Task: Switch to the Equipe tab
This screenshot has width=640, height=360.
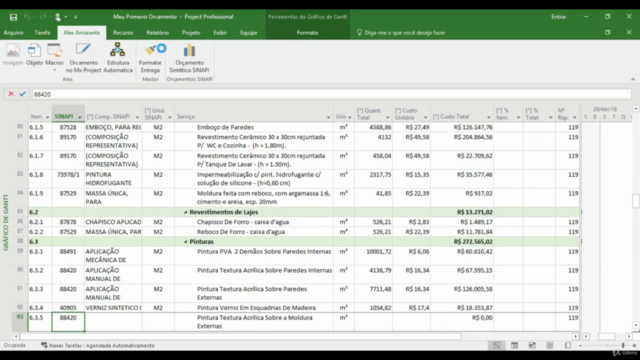Action: tap(249, 33)
